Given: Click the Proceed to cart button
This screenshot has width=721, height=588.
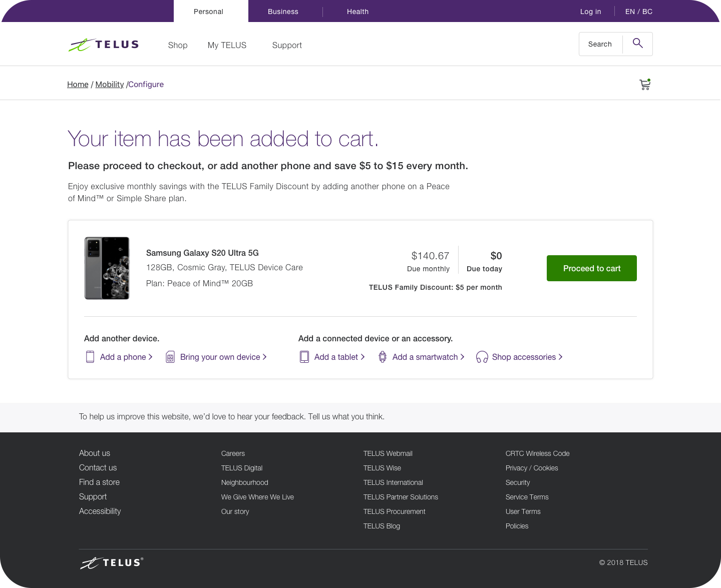Looking at the screenshot, I should tap(592, 268).
